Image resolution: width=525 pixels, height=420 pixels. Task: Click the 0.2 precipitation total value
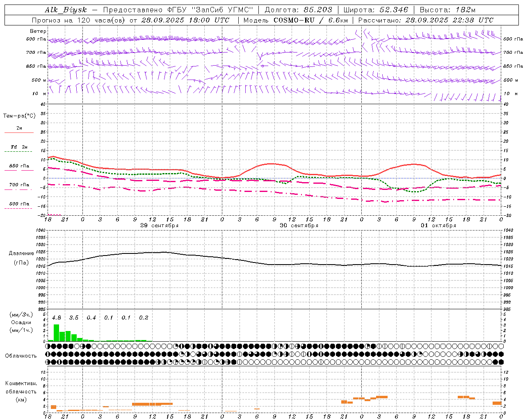144,318
